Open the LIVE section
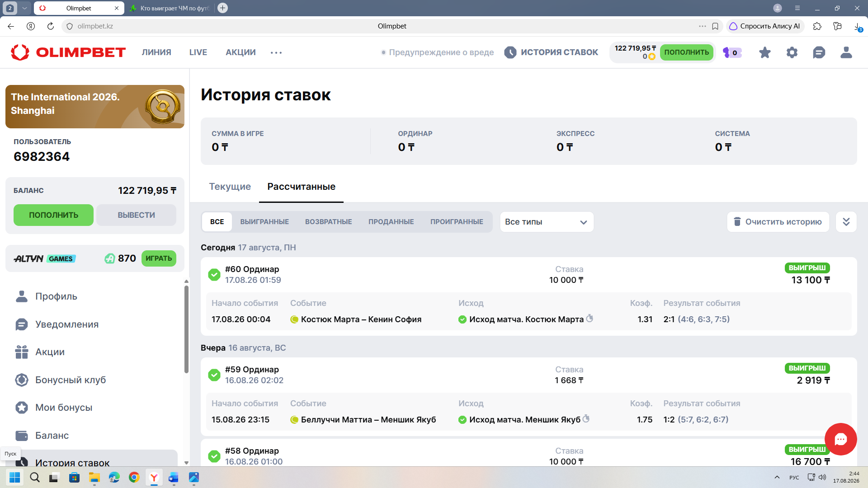Viewport: 868px width, 488px height. point(198,52)
